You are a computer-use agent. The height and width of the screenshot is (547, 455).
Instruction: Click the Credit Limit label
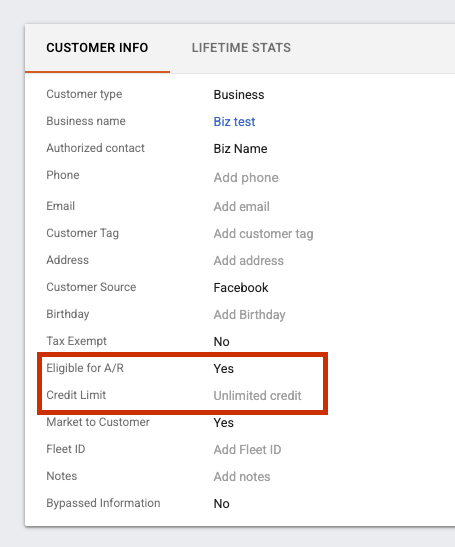pyautogui.click(x=76, y=395)
